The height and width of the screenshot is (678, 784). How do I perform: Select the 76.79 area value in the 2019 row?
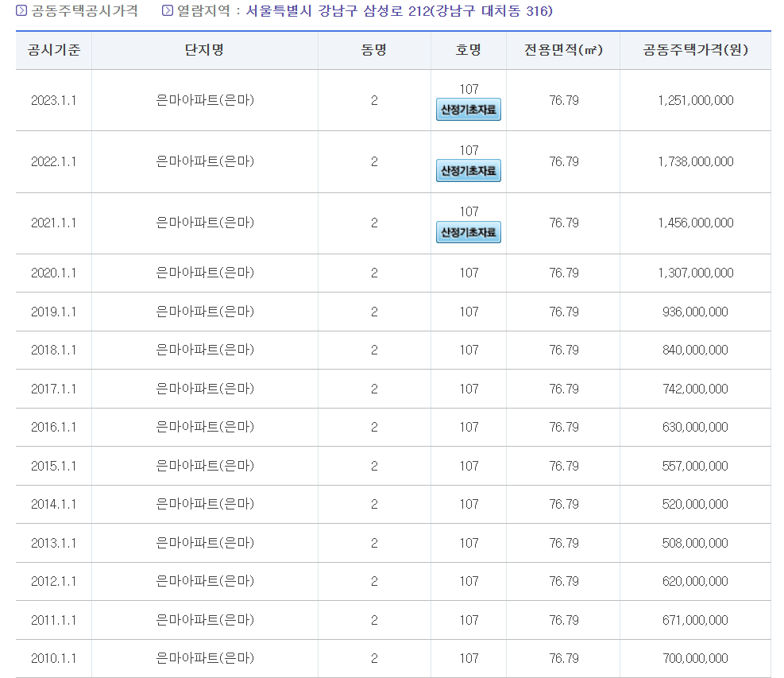tap(562, 311)
